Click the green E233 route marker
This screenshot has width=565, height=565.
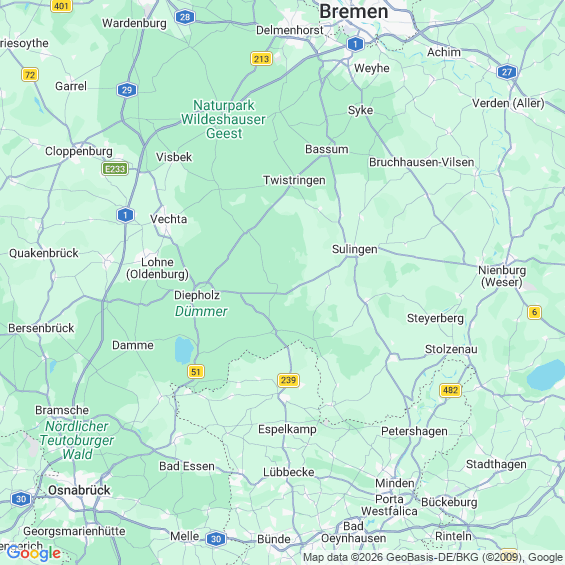pyautogui.click(x=115, y=169)
